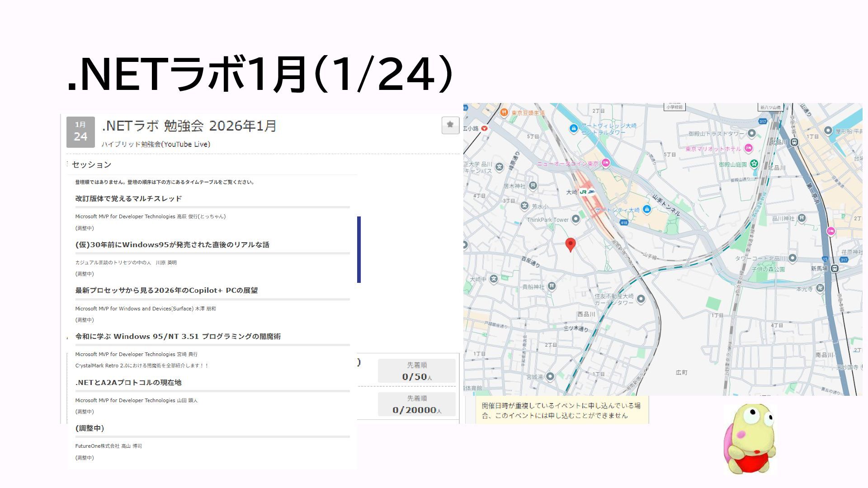Click 住友不動産大崎ガーデンタワー marker
868x488 pixels.
[641, 299]
